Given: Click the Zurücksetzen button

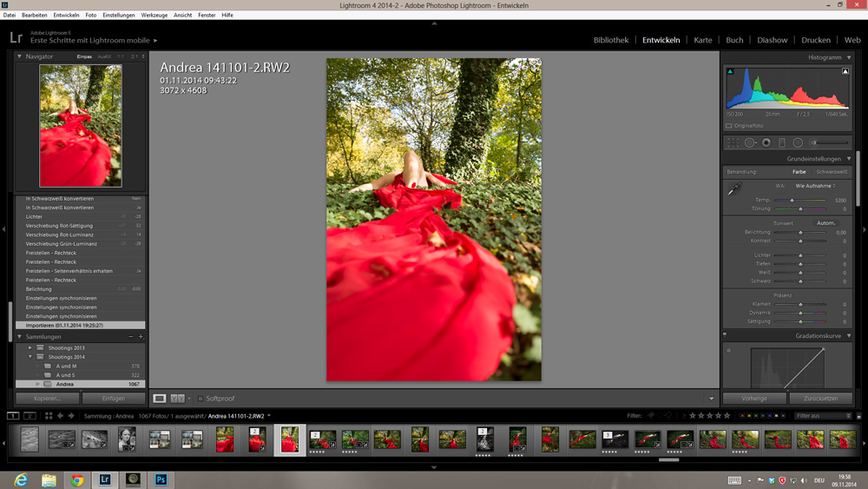Looking at the screenshot, I should 820,399.
